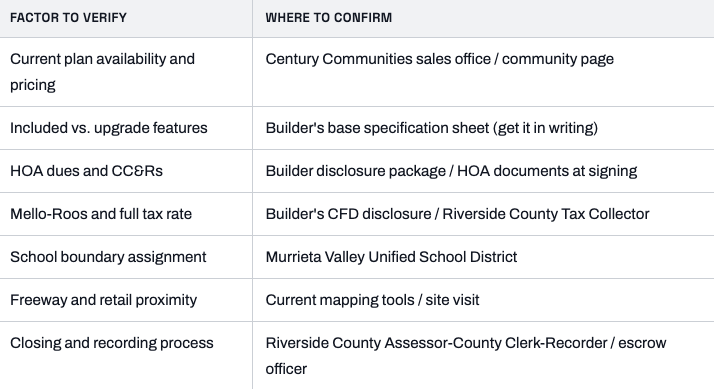Select the Mello-Roos and full tax rate cell
This screenshot has width=714, height=389.
click(126, 214)
